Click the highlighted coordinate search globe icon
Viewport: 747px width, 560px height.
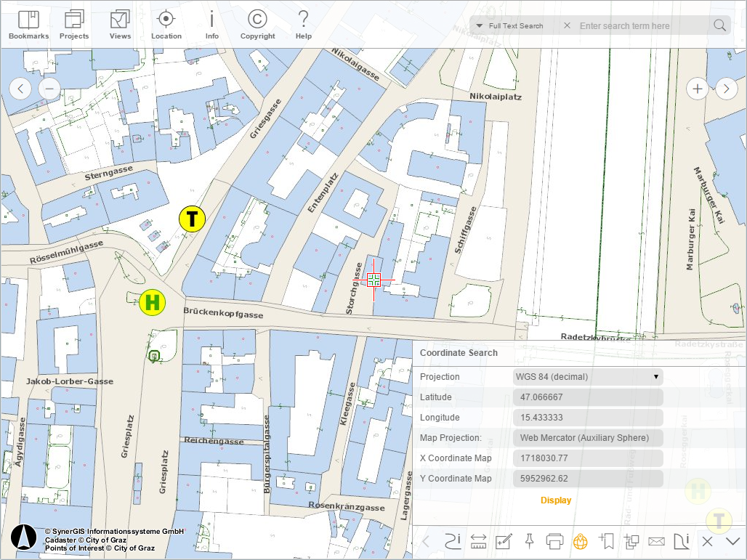coord(580,541)
